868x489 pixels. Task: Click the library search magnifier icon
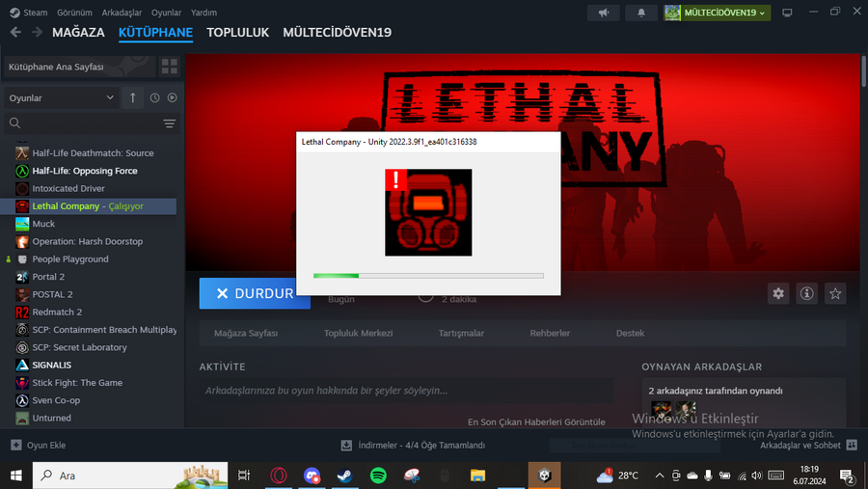[14, 122]
